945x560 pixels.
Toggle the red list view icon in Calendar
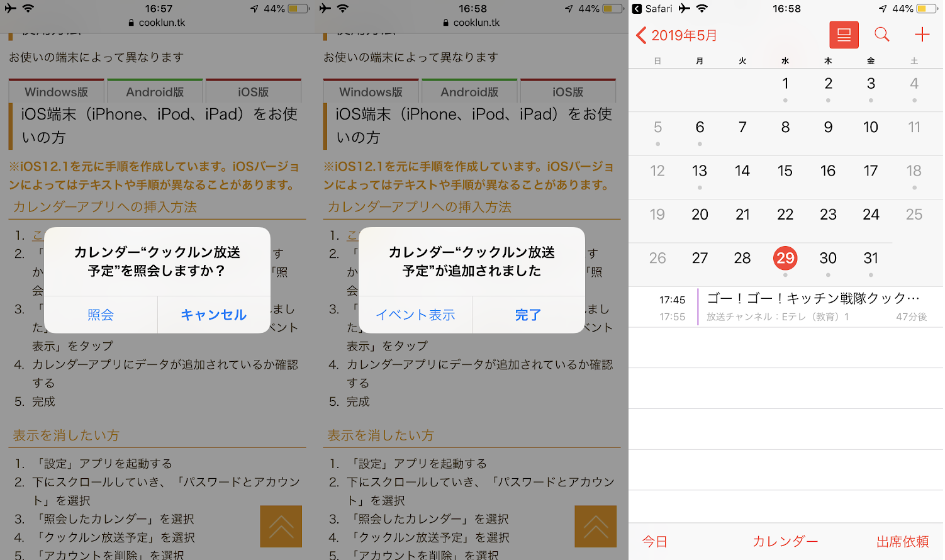point(844,35)
